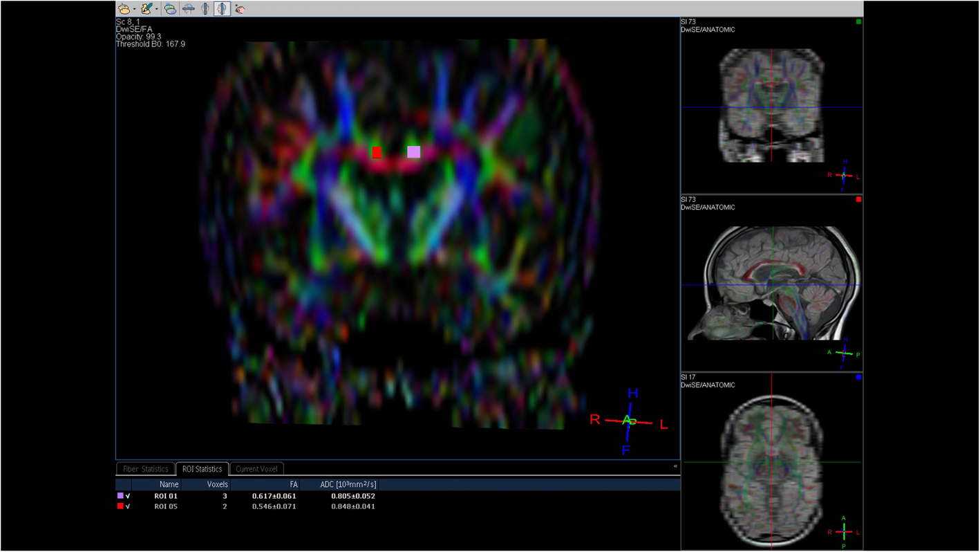
Task: Collapse statistics panel with double chevron
Action: (675, 466)
